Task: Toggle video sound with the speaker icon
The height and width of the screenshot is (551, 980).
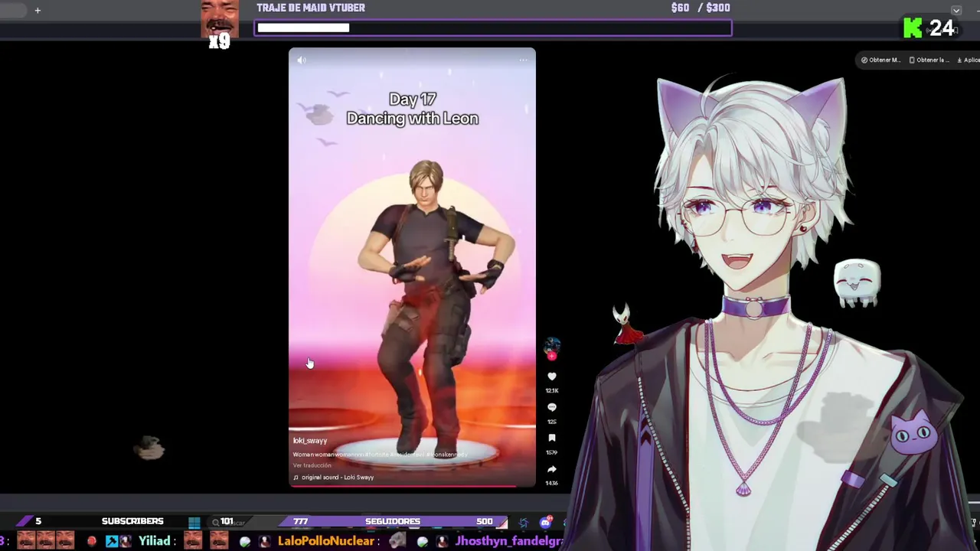Action: click(x=302, y=60)
